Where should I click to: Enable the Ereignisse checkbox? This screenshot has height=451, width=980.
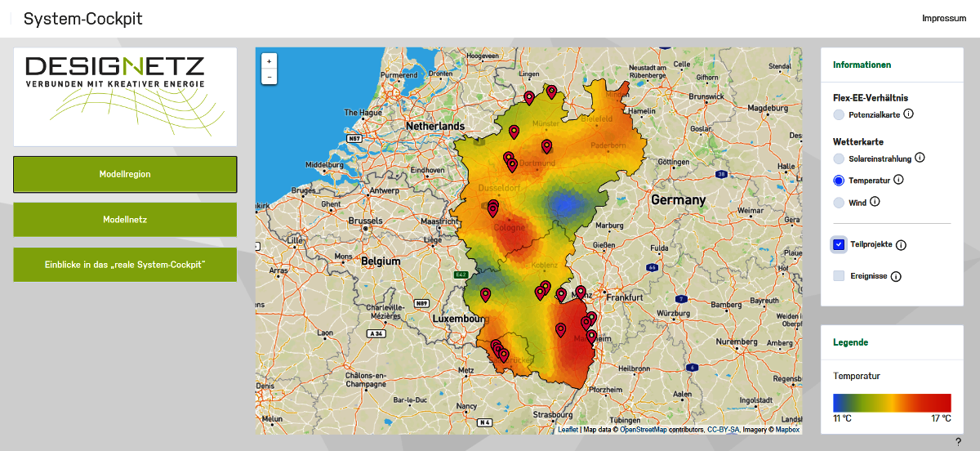pyautogui.click(x=839, y=276)
